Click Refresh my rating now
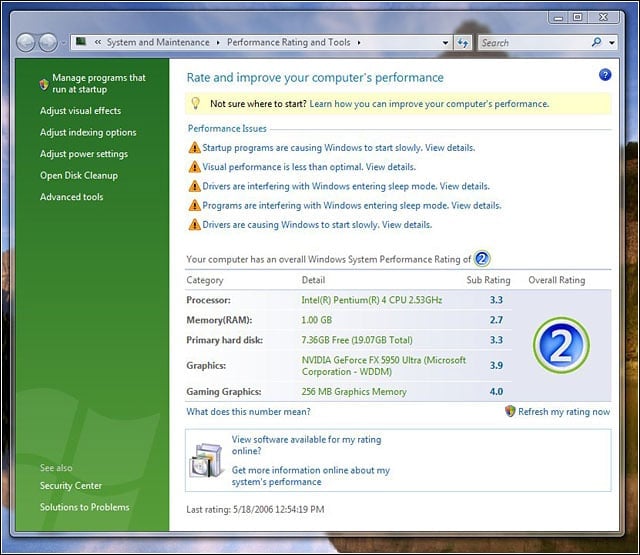The width and height of the screenshot is (640, 555). [564, 411]
